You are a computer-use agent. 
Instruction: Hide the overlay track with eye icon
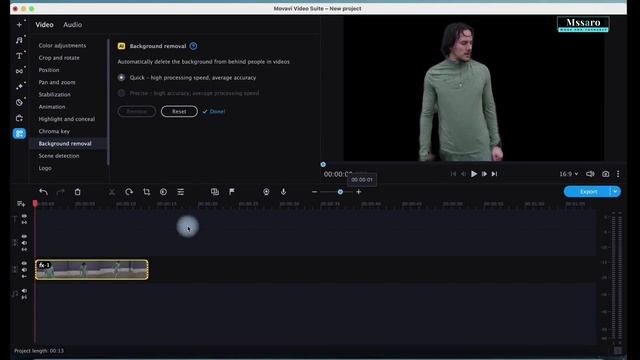pyautogui.click(x=24, y=236)
